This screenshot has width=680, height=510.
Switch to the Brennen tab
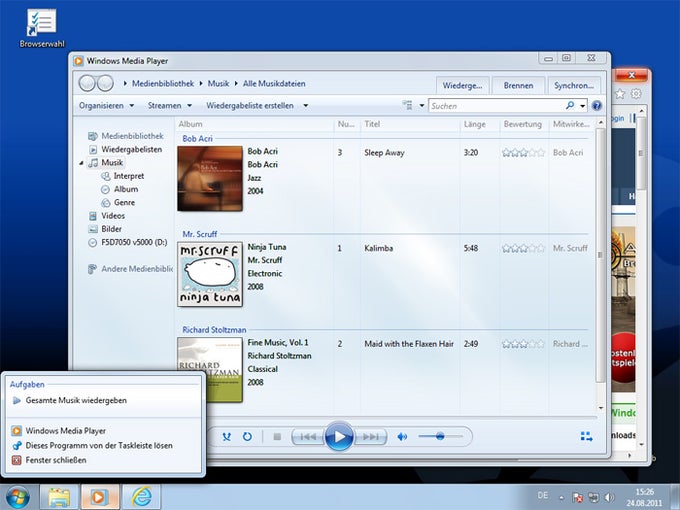point(518,85)
